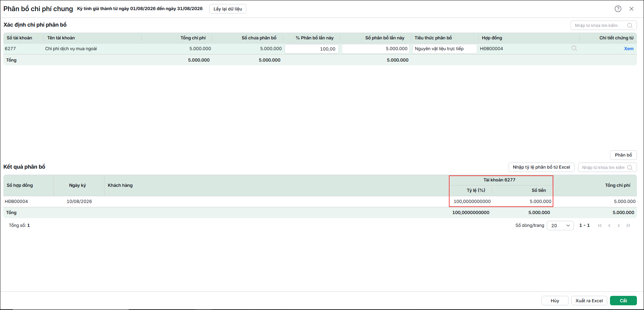
Task: Click the Hủy cancel button
Action: (x=555, y=301)
